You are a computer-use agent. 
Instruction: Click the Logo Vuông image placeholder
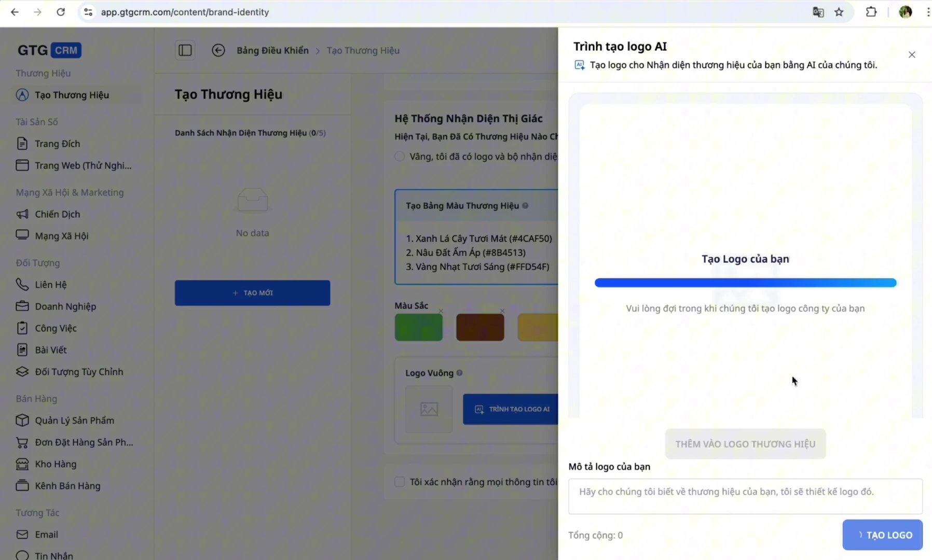pyautogui.click(x=429, y=409)
